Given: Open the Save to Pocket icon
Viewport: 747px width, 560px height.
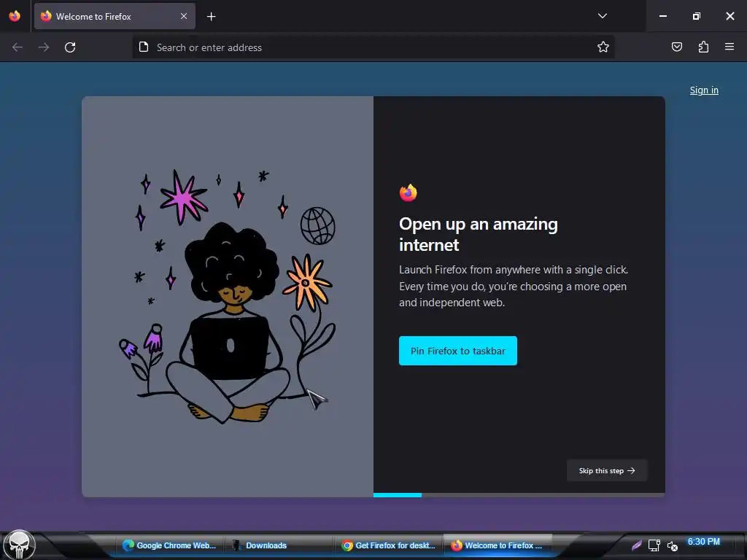Looking at the screenshot, I should click(x=677, y=47).
